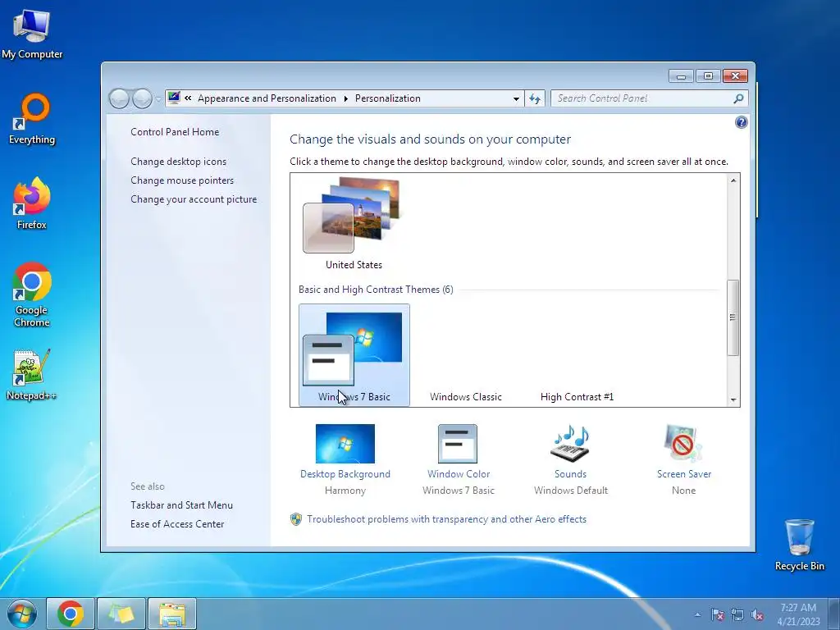Refresh the Control Panel address bar
840x630 pixels.
535,98
